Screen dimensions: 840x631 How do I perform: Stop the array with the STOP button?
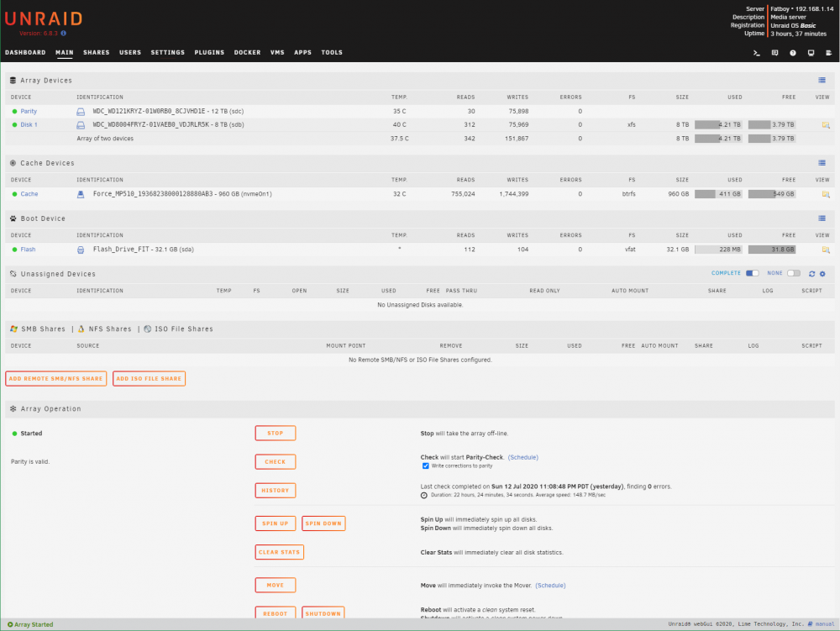pos(276,434)
